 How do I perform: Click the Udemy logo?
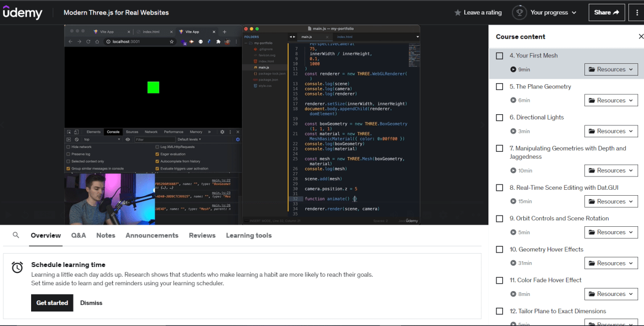click(23, 12)
